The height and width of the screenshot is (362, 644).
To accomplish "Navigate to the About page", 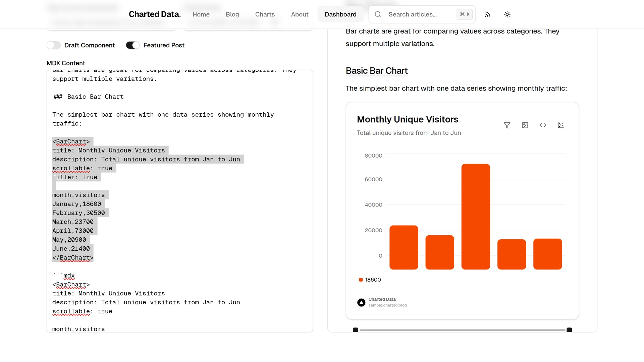I will pyautogui.click(x=300, y=14).
